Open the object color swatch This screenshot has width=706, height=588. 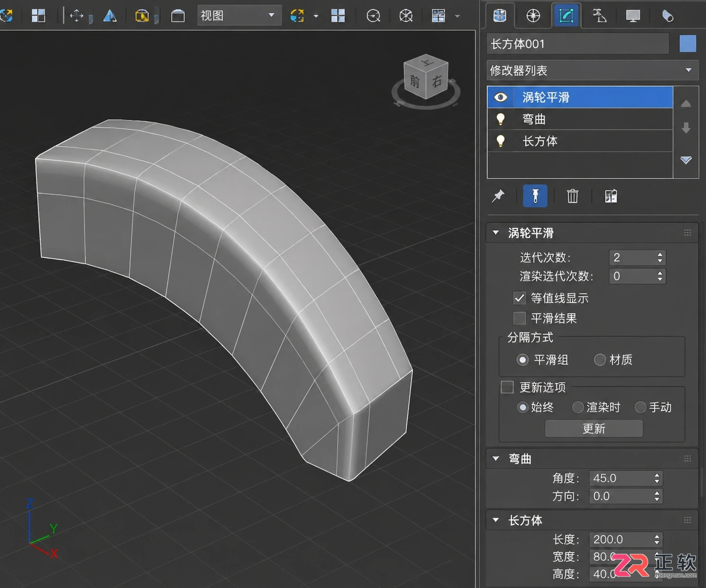(688, 44)
